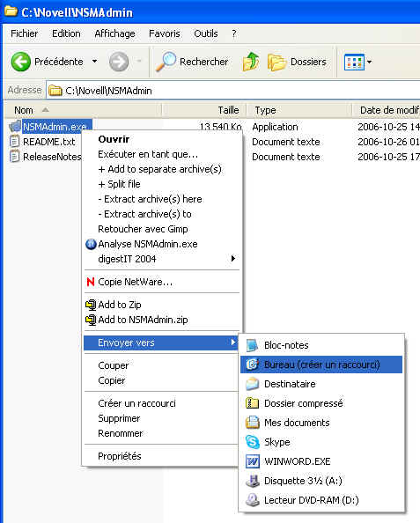Click the Rechercher button label
420x523 pixels.
[x=203, y=62]
